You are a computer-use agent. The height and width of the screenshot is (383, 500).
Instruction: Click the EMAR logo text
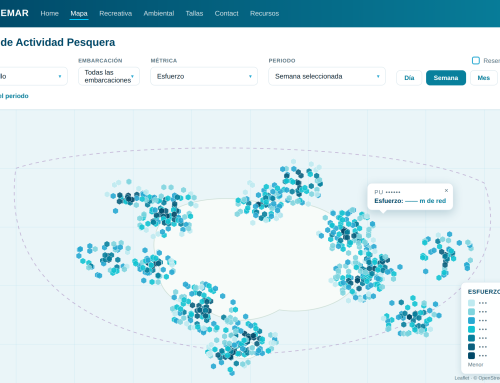tap(14, 13)
